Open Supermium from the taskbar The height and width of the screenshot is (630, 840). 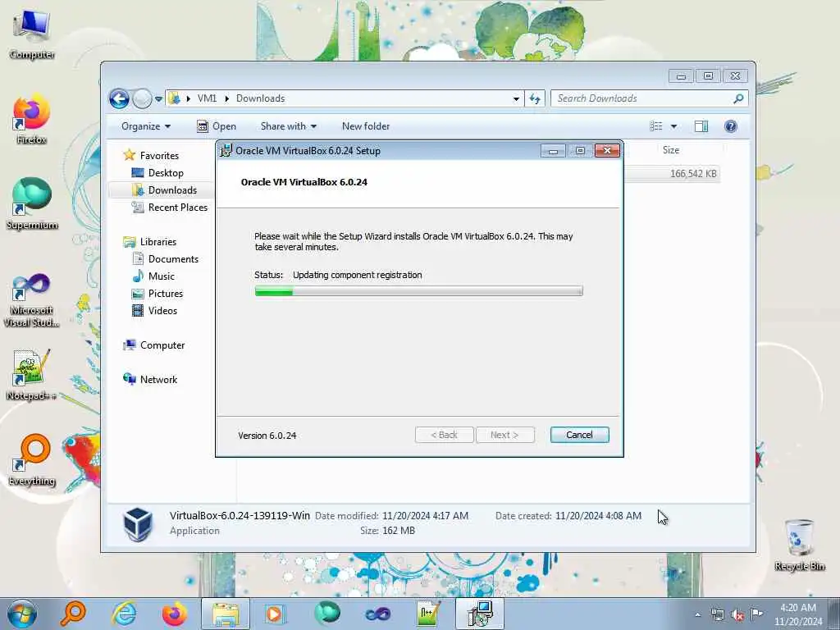pos(326,614)
